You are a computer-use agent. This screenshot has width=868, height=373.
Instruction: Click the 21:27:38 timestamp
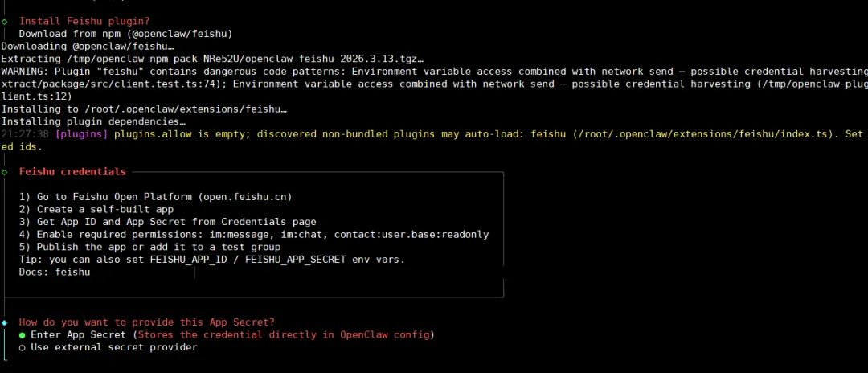click(25, 134)
